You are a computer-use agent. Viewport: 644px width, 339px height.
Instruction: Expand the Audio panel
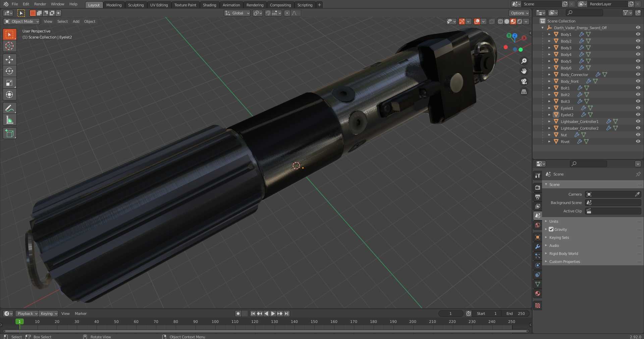(554, 246)
